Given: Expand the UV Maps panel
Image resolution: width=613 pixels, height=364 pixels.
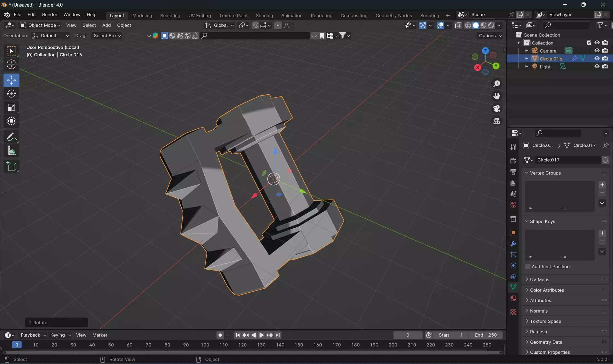Looking at the screenshot, I should pyautogui.click(x=539, y=280).
